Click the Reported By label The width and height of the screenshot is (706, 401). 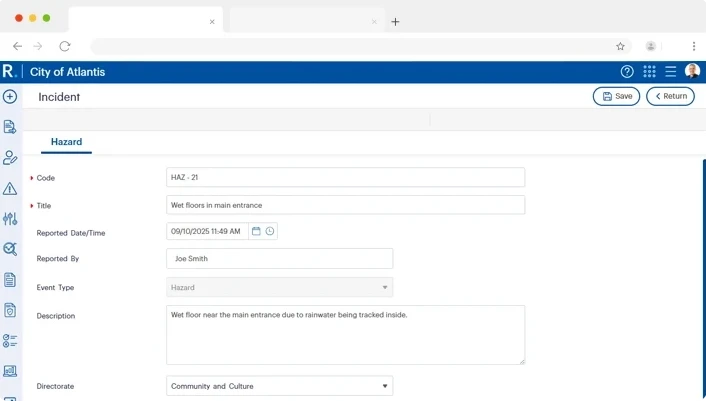pos(58,259)
